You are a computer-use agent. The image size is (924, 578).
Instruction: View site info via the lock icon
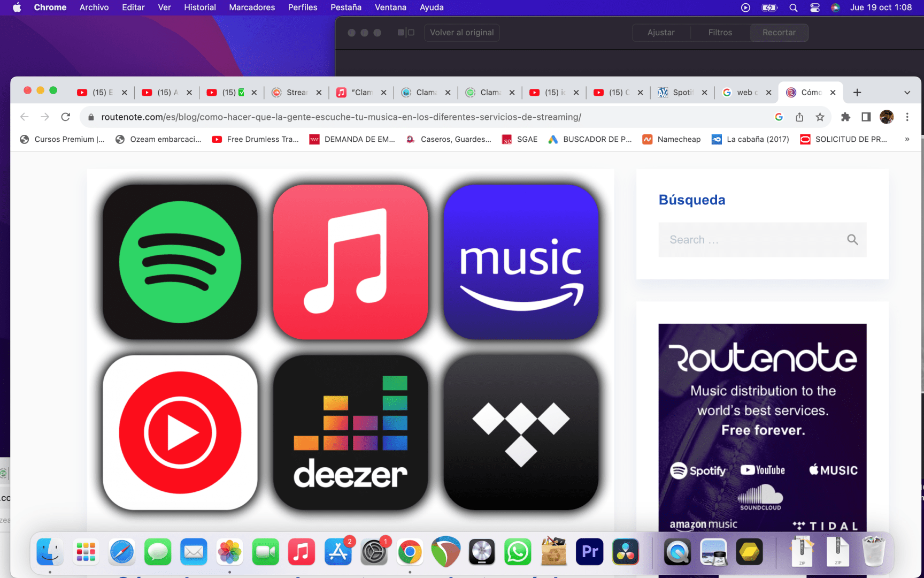(91, 117)
